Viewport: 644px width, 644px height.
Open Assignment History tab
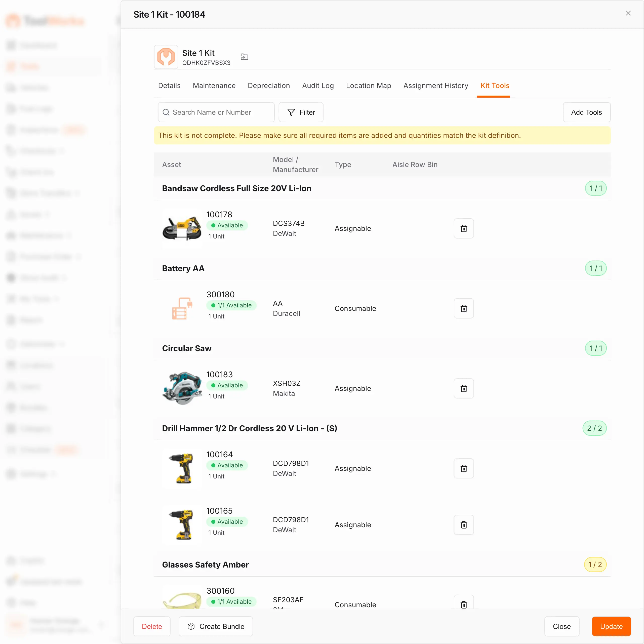click(435, 86)
